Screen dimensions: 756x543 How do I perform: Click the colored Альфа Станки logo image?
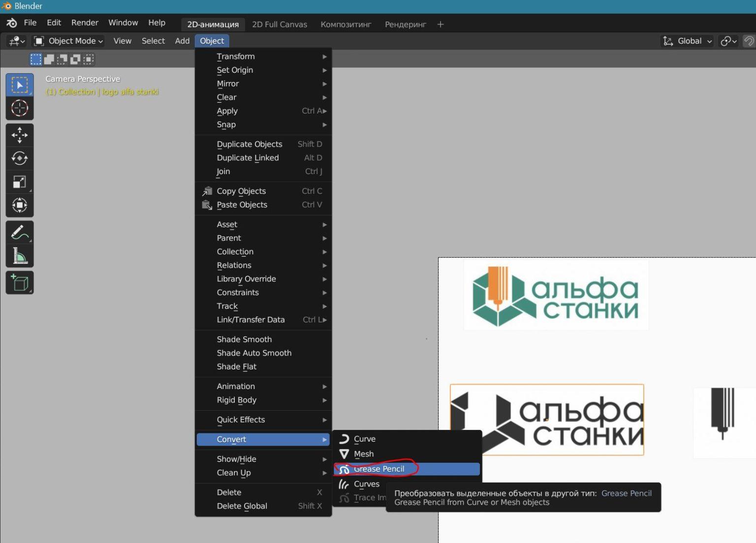coord(556,295)
